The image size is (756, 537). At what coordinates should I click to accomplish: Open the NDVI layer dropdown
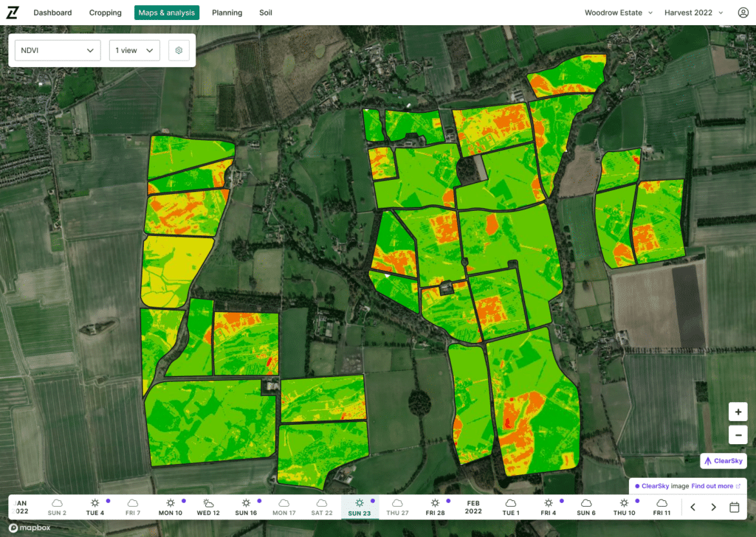[x=58, y=50]
